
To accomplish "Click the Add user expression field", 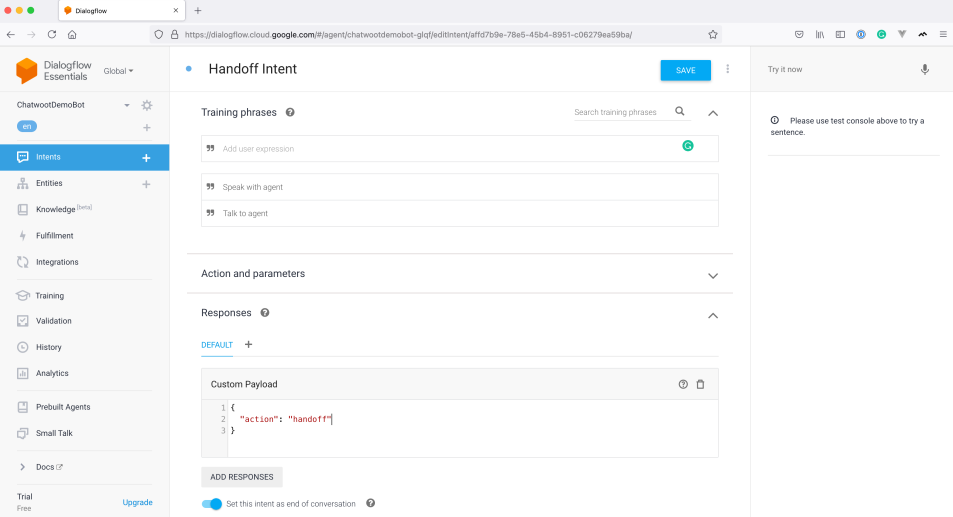I will coord(459,148).
